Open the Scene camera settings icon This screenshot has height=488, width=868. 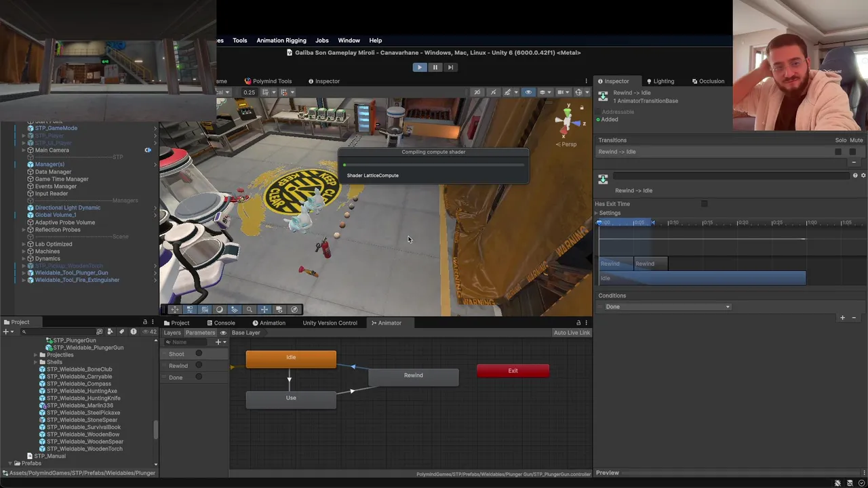[x=562, y=92]
